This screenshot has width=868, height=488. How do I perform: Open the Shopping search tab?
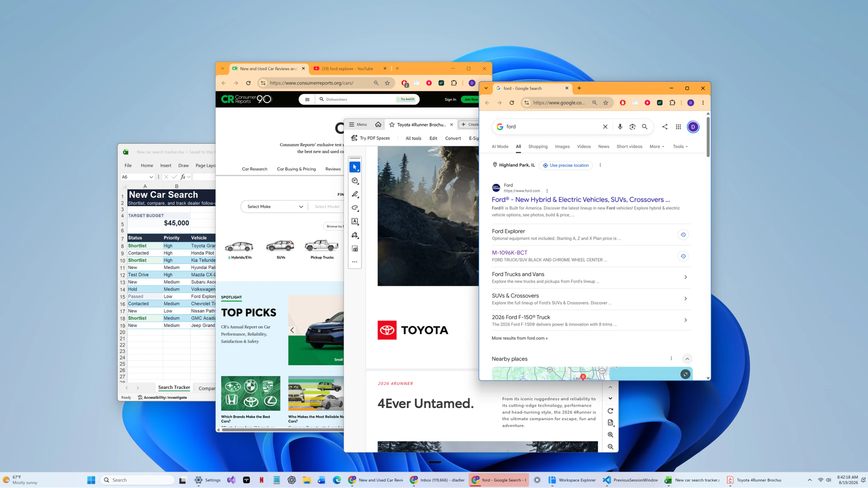click(538, 146)
